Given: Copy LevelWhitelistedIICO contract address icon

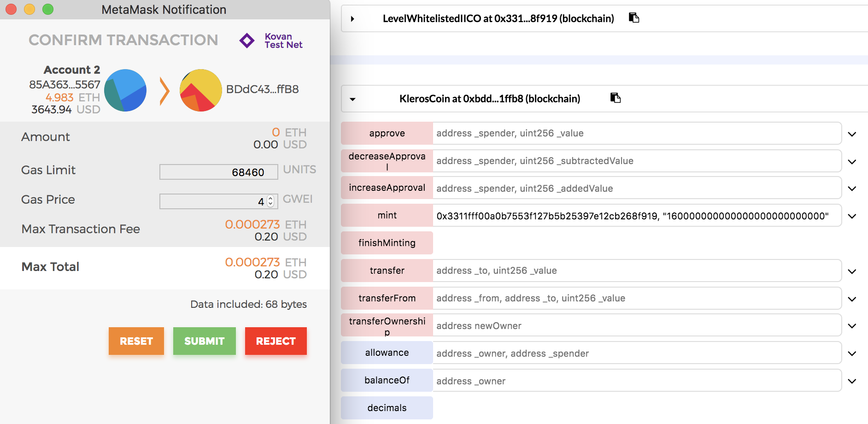Looking at the screenshot, I should pos(634,18).
